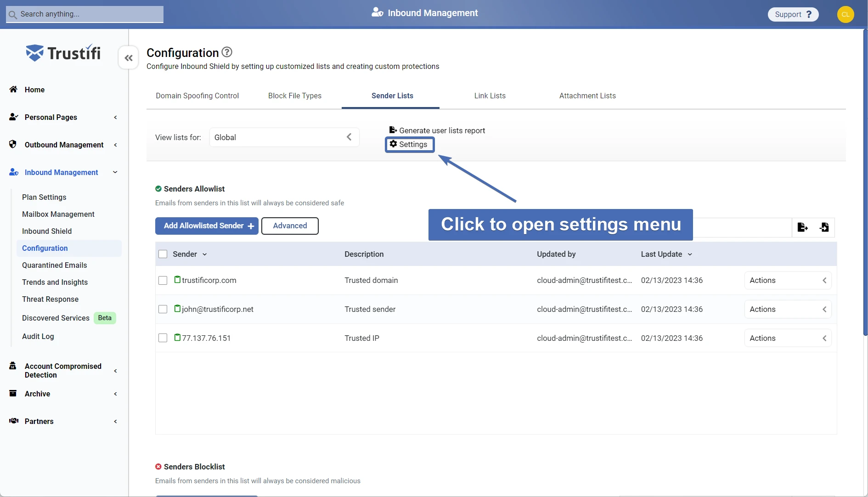Click the Configuration help question-mark icon
The height and width of the screenshot is (497, 868).
(x=227, y=52)
